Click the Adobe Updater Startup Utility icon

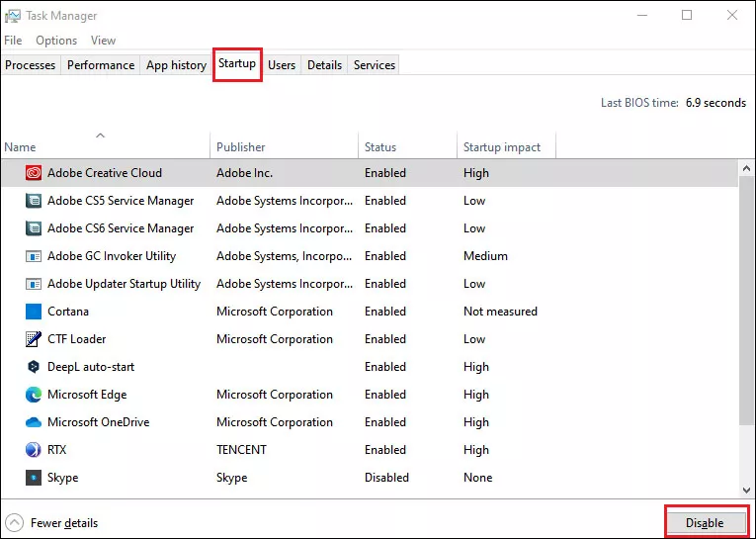(x=34, y=284)
